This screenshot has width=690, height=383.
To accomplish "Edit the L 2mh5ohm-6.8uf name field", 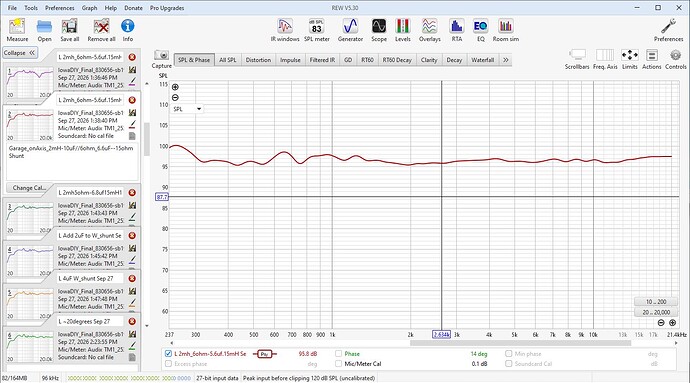I will 90,193.
